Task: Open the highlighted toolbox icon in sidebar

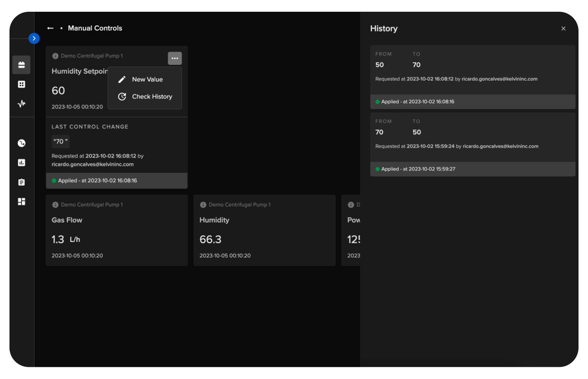Action: [x=22, y=65]
